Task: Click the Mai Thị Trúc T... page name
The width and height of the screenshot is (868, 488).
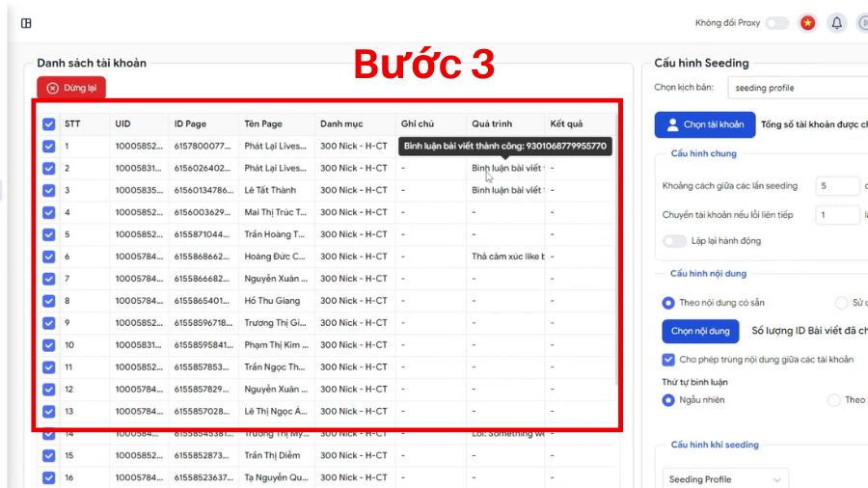Action: click(x=275, y=212)
